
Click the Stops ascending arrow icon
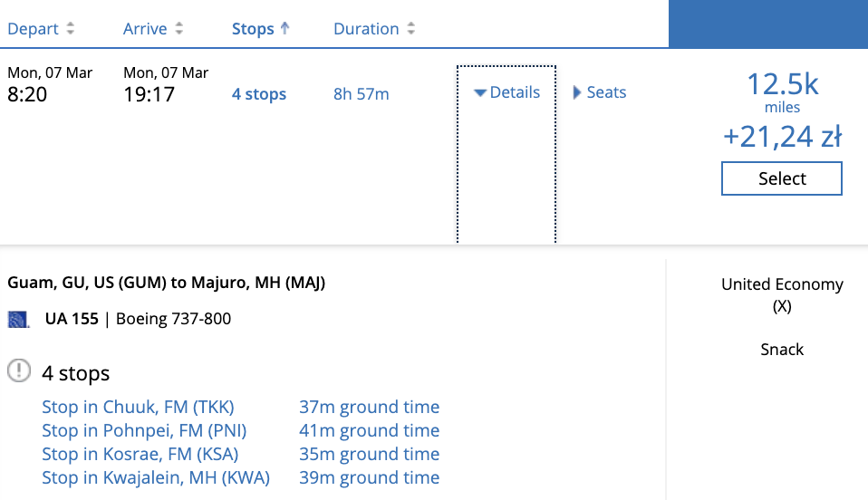pyautogui.click(x=285, y=28)
